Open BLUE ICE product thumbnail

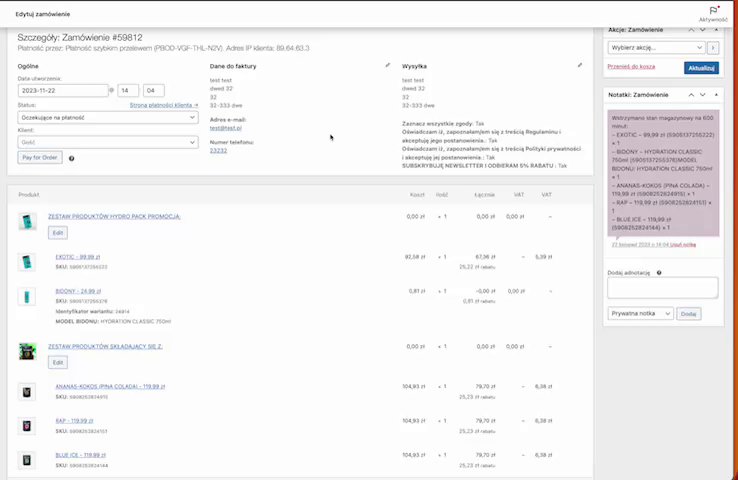coord(27,460)
